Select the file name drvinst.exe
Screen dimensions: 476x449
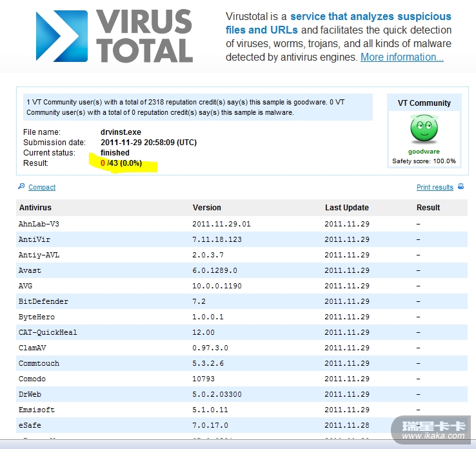121,132
